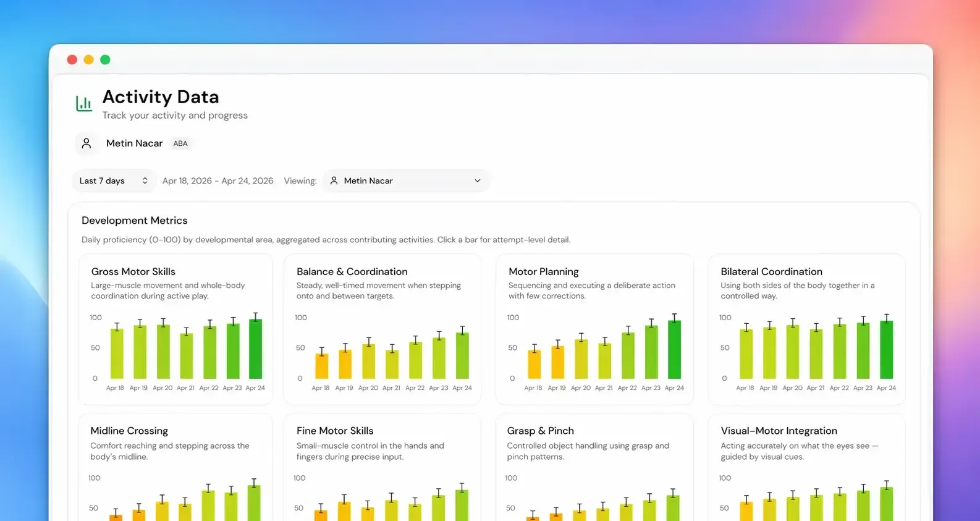The height and width of the screenshot is (521, 980).
Task: Click the Track your activity and progress subtitle
Action: tap(175, 116)
